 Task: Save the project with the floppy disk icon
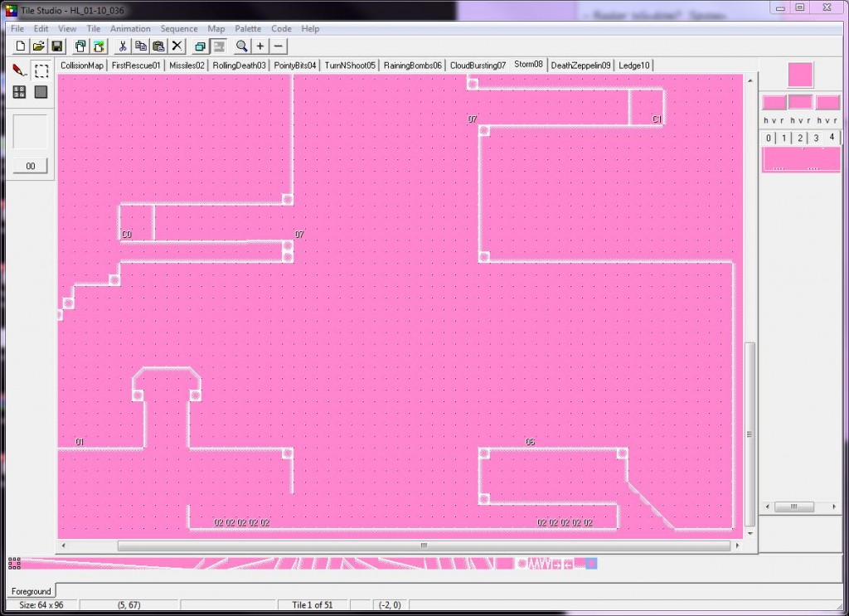[x=57, y=46]
